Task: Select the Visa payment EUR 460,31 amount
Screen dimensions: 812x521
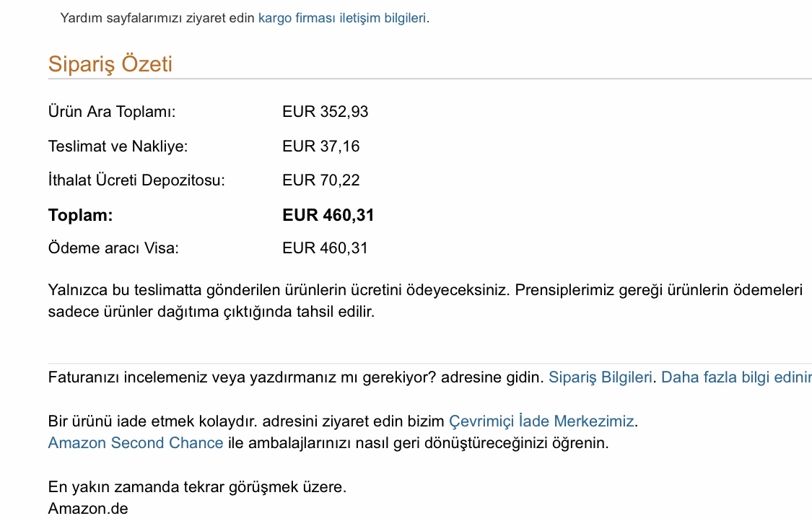Action: point(326,248)
